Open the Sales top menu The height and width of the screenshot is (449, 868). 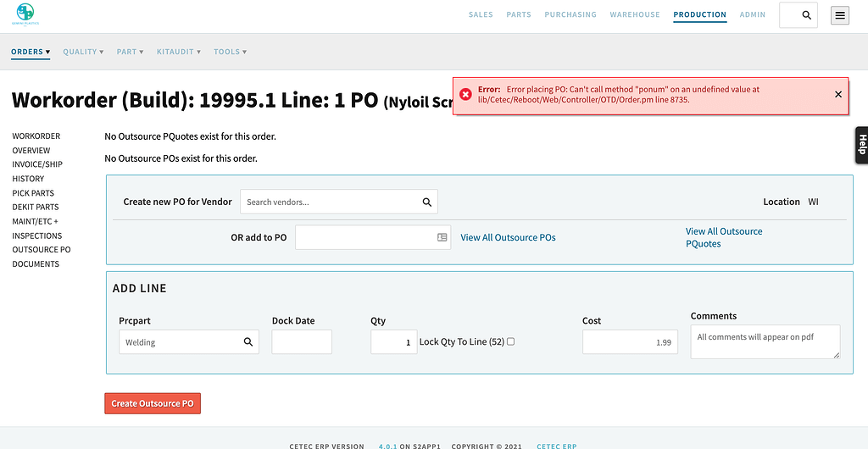tap(481, 15)
